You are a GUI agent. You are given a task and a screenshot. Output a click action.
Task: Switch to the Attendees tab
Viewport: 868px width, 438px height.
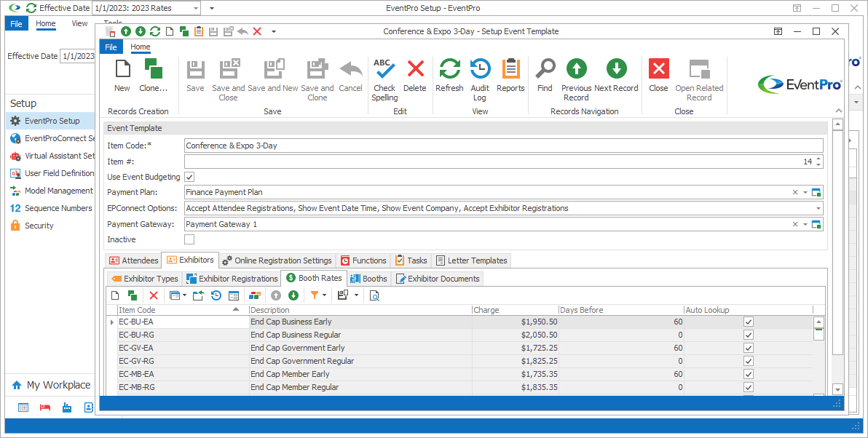coord(133,260)
